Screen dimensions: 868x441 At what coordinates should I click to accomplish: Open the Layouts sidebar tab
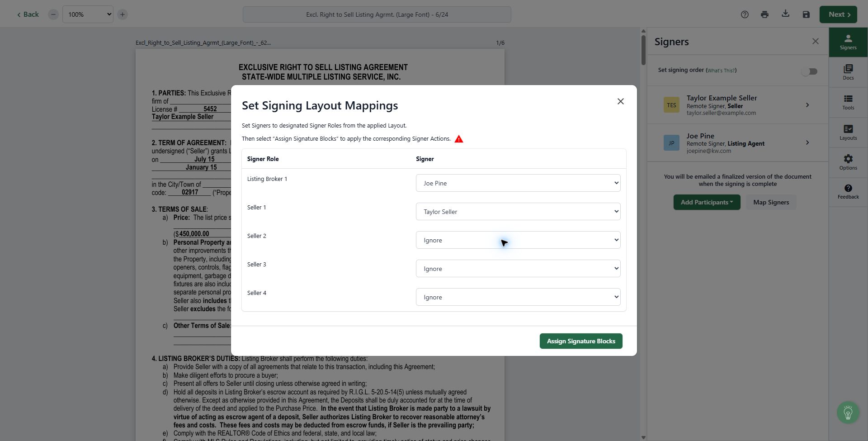[x=848, y=133]
